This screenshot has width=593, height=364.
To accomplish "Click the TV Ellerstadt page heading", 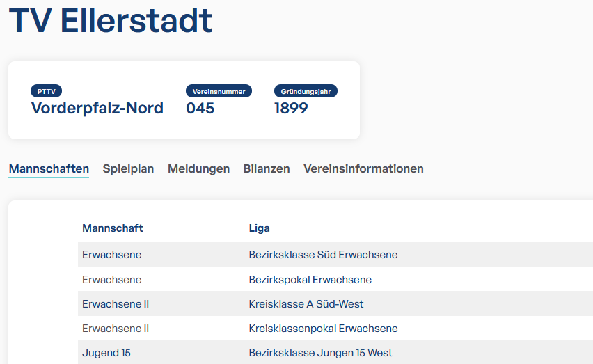I will pyautogui.click(x=111, y=21).
